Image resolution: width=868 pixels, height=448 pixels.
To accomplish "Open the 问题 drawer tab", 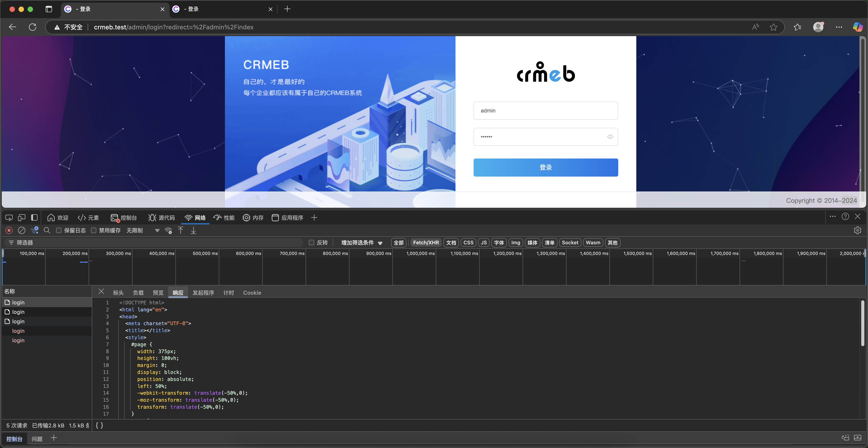I will (37, 439).
